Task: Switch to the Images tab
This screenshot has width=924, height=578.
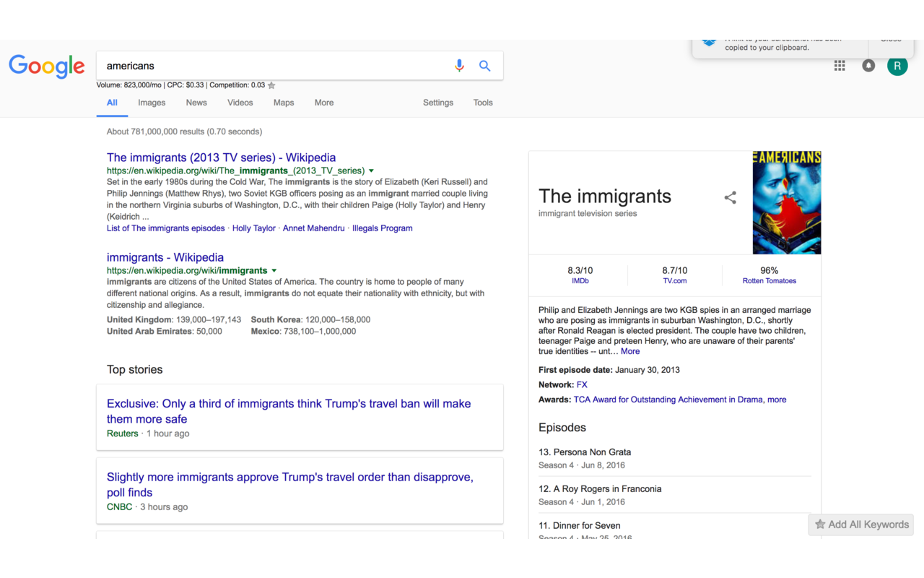Action: (152, 103)
